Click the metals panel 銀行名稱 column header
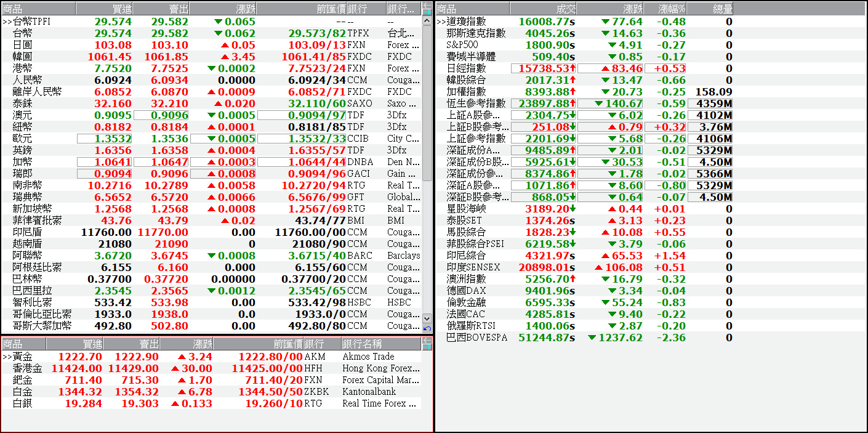868x433 pixels. tap(381, 344)
